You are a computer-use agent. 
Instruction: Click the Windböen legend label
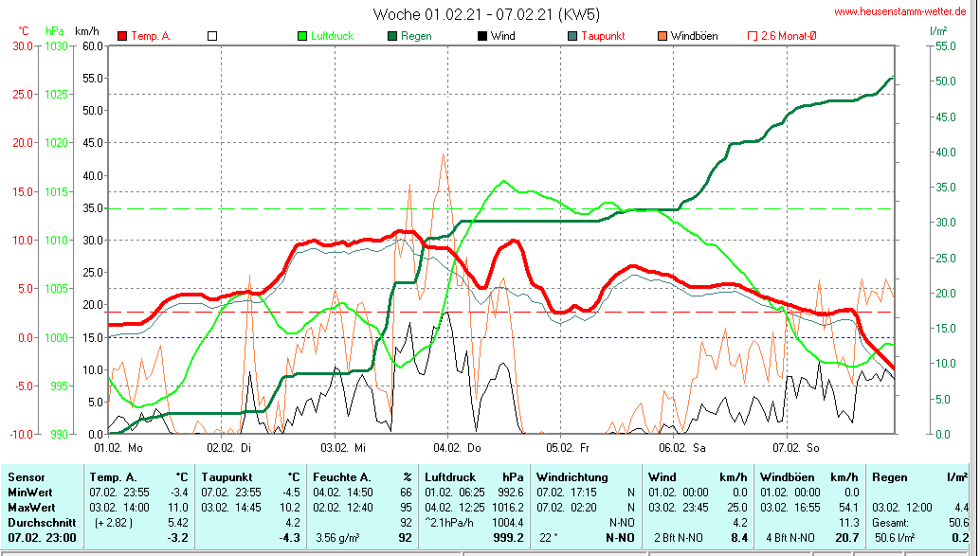(x=695, y=36)
